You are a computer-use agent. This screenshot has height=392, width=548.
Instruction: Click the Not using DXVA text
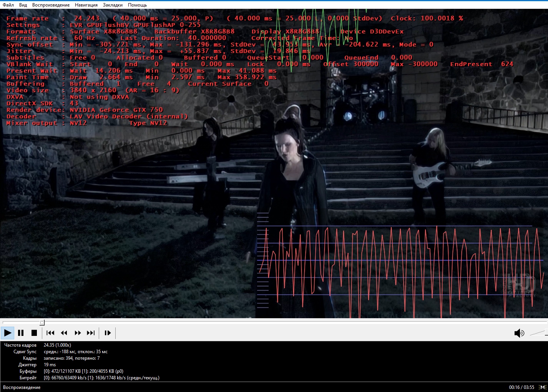coord(100,97)
